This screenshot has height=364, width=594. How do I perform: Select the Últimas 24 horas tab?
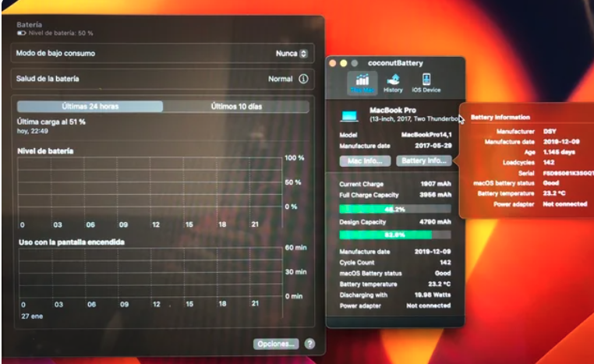pyautogui.click(x=90, y=107)
